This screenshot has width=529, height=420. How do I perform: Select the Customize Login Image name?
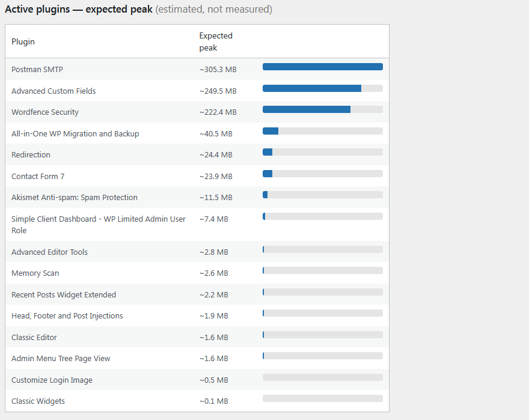(52, 380)
